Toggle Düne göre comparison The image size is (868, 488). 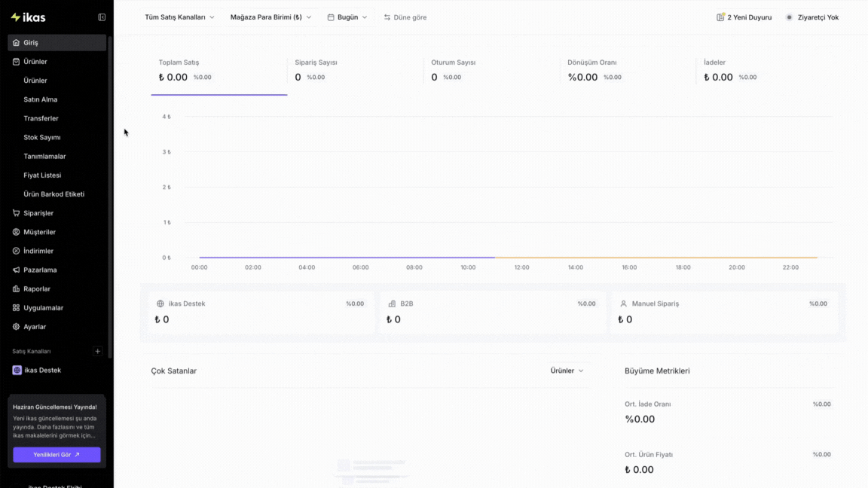click(405, 17)
